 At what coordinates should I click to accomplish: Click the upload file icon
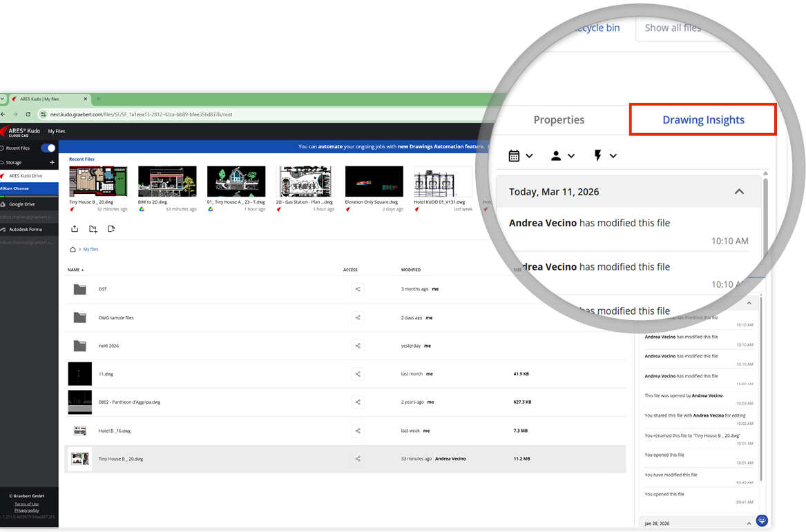(75, 229)
